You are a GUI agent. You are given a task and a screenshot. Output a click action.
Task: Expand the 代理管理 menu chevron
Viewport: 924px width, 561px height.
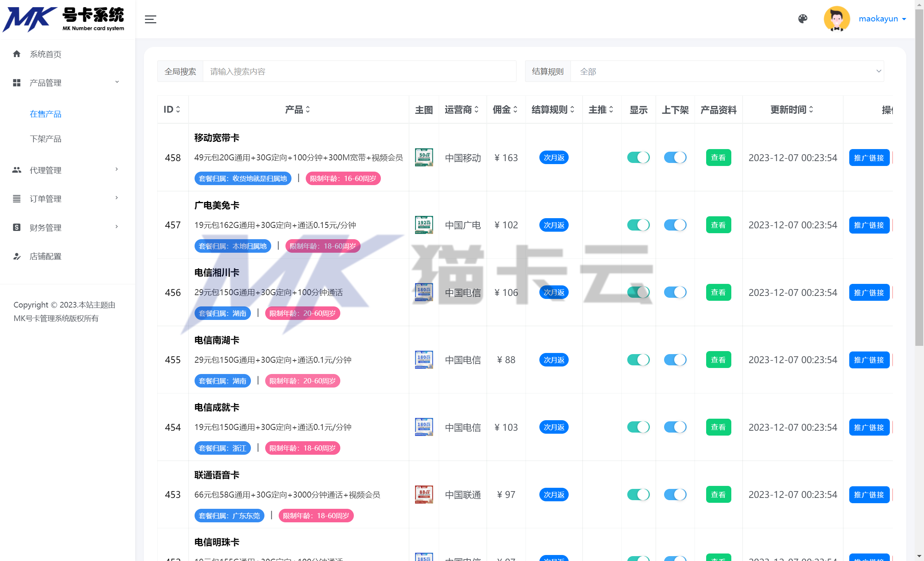117,169
